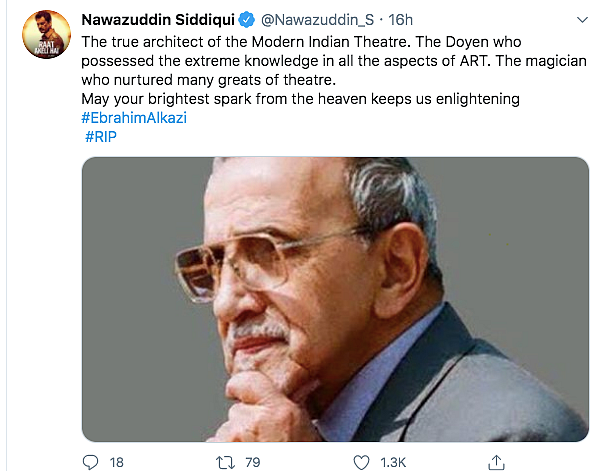Follow the #RIP hashtag link
Image resolution: width=604 pixels, height=471 pixels.
(101, 137)
